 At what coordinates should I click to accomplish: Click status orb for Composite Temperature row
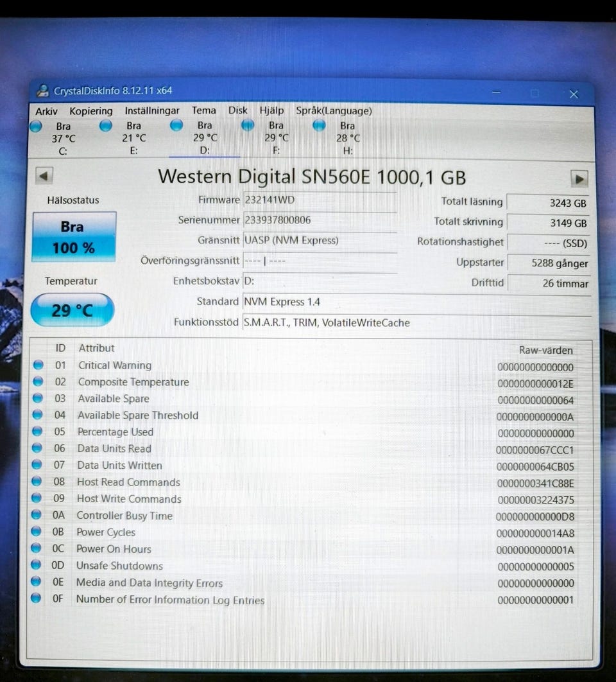click(x=38, y=381)
